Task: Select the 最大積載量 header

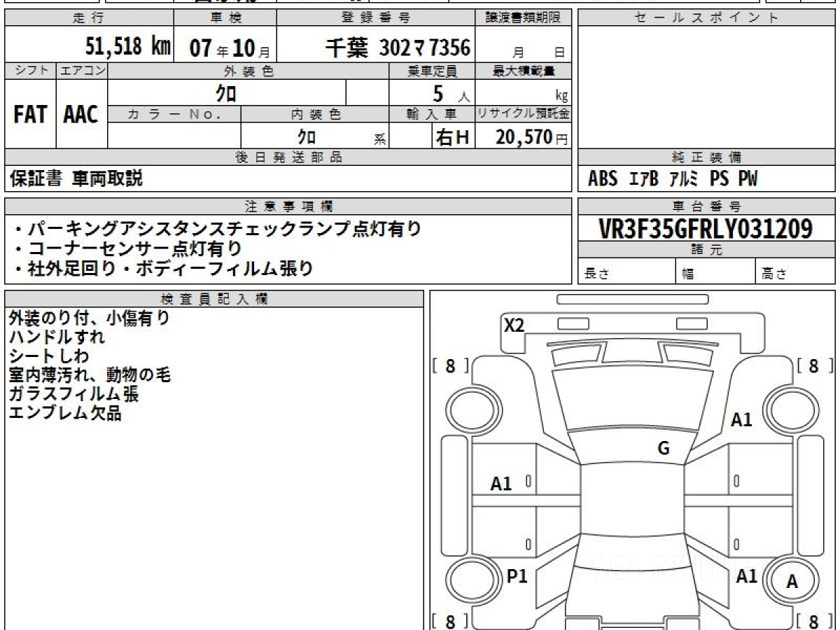Action: pos(524,71)
